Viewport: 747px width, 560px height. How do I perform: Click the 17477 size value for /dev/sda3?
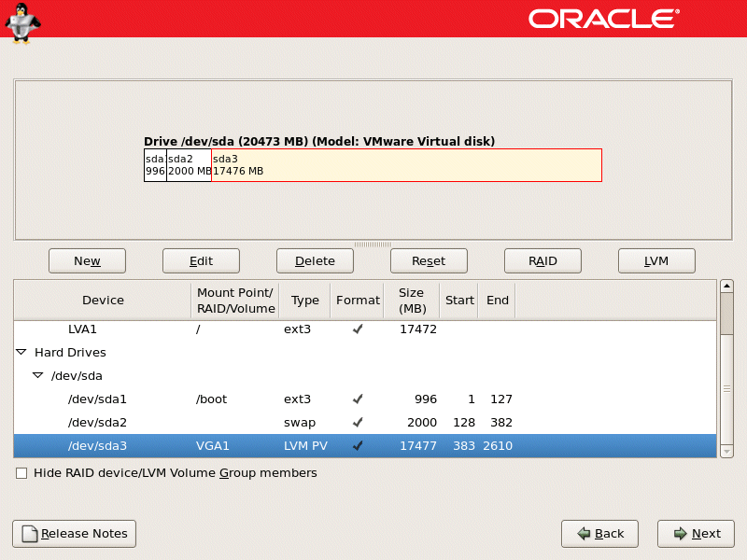[x=418, y=446]
